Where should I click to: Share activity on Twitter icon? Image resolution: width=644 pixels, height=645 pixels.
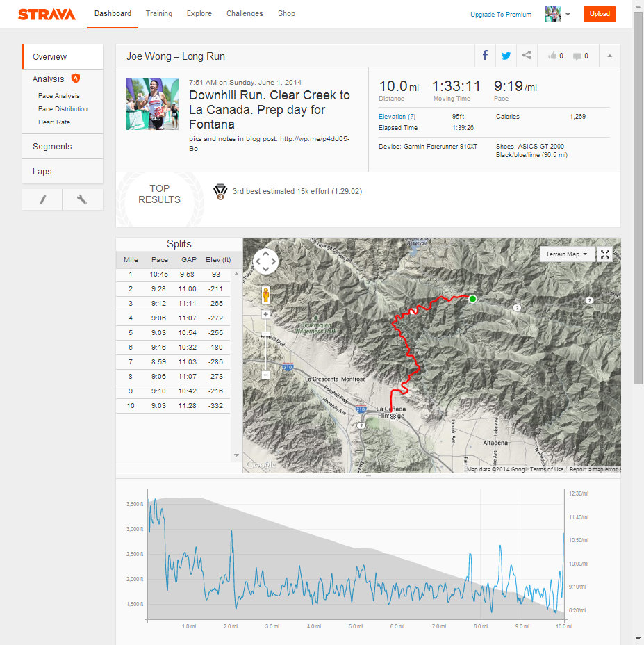(506, 56)
